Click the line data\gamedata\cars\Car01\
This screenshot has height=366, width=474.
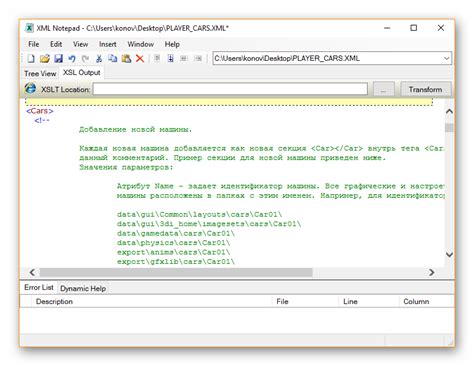coord(176,233)
